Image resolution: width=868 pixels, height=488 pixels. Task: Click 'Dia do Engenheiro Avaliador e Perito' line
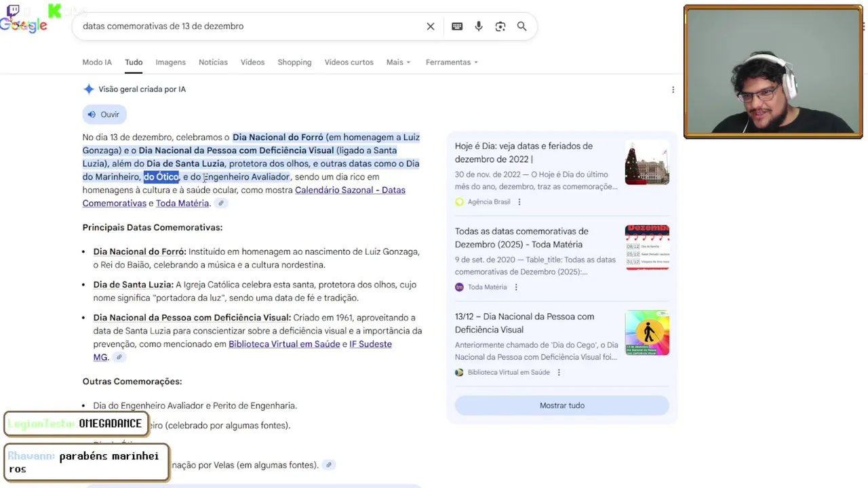(x=195, y=406)
